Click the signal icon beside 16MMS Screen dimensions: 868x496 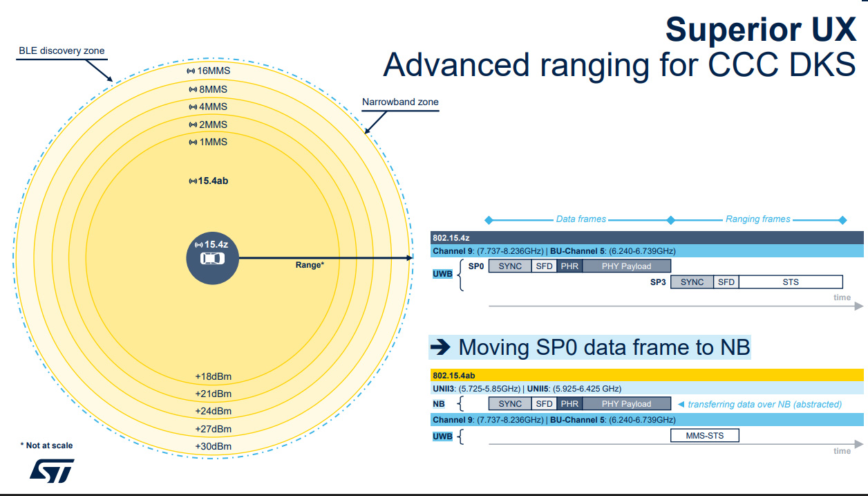point(191,71)
